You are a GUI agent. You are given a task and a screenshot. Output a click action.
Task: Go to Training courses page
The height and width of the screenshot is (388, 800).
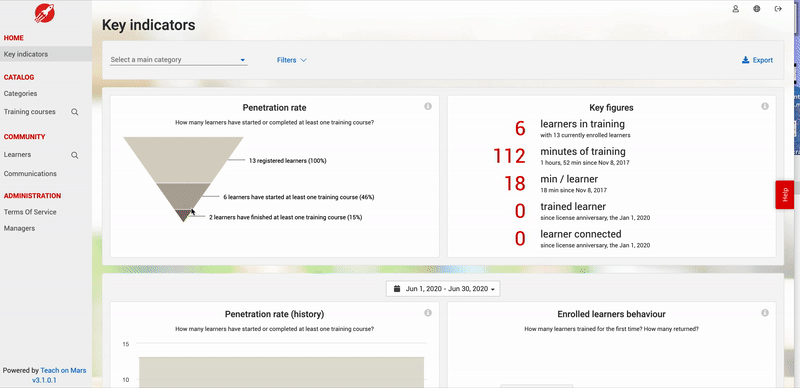[30, 112]
